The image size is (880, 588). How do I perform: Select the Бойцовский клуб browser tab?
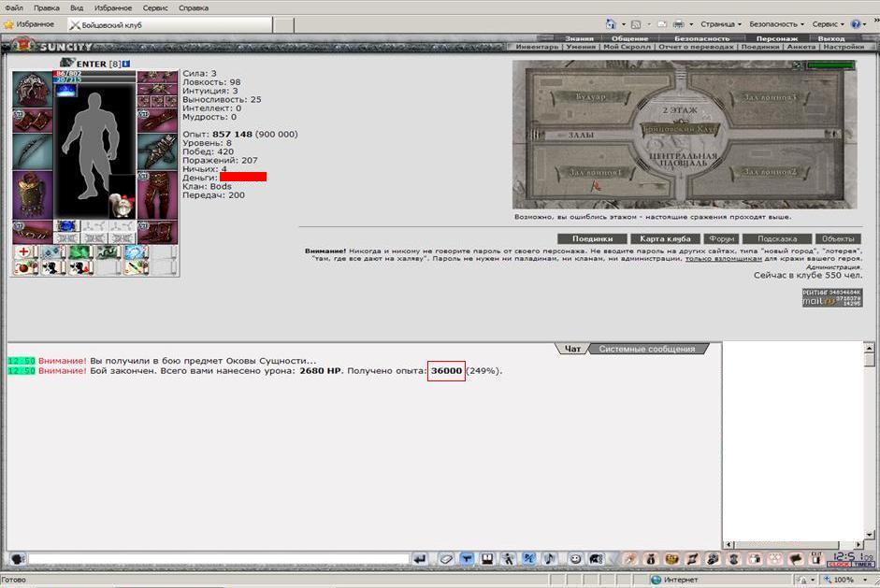pyautogui.click(x=170, y=24)
